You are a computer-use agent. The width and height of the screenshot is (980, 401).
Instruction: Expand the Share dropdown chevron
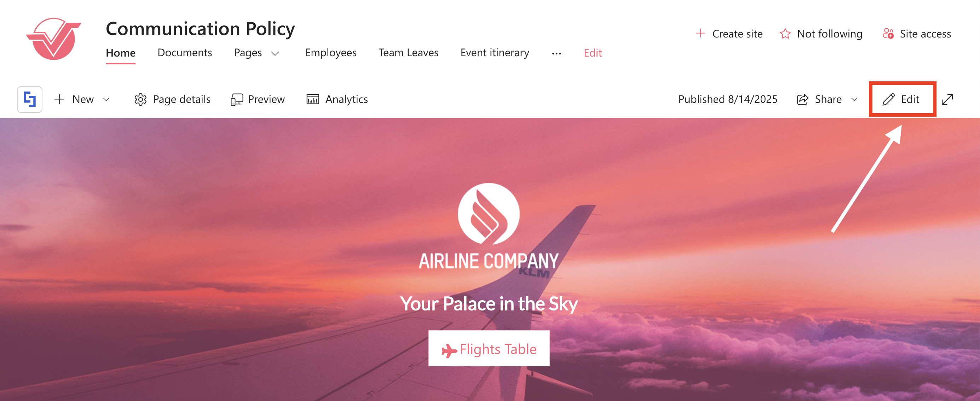(x=854, y=100)
